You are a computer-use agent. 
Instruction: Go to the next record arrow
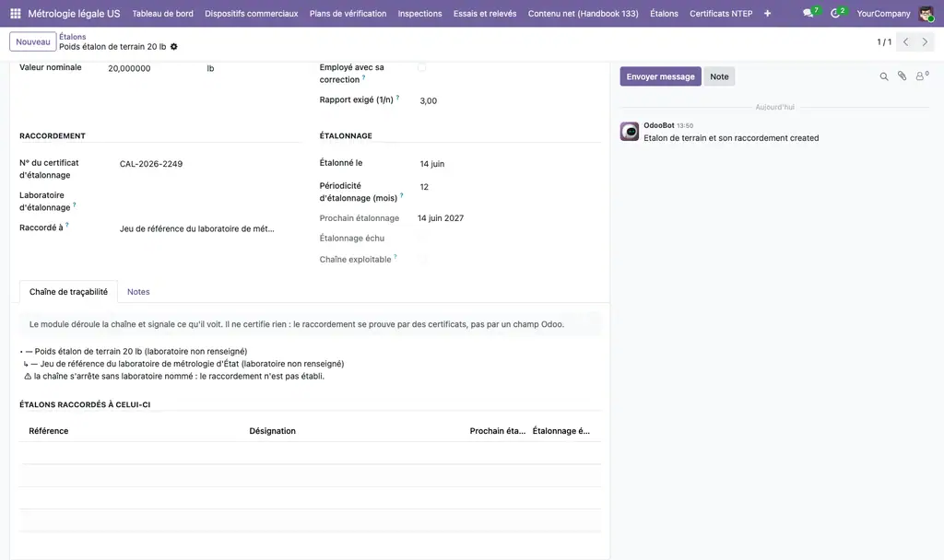(925, 42)
